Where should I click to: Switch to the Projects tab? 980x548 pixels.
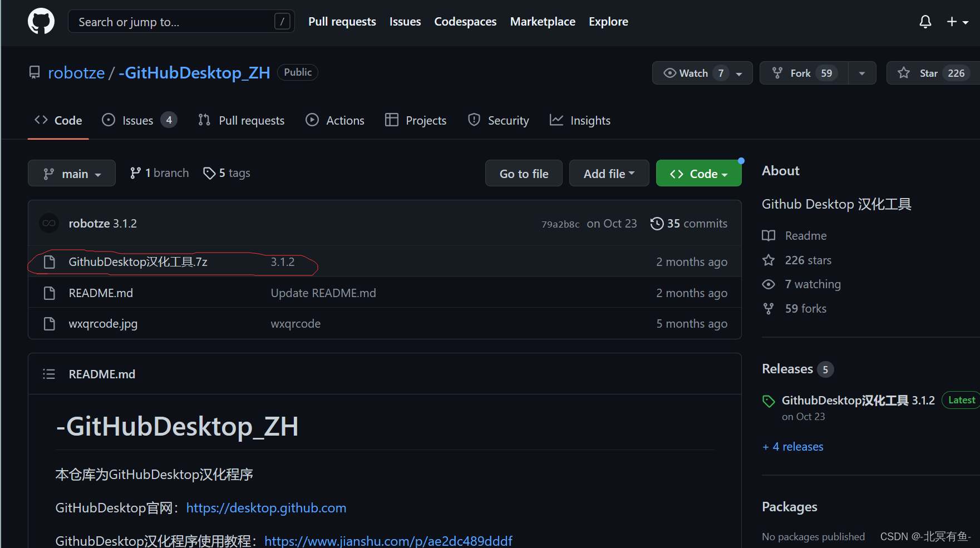pos(416,121)
